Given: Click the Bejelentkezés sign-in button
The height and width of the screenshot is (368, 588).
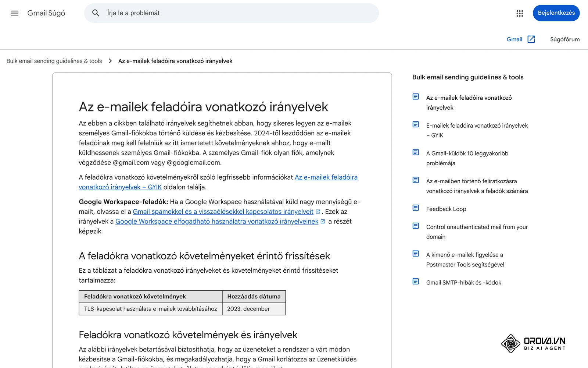Looking at the screenshot, I should coord(556,13).
